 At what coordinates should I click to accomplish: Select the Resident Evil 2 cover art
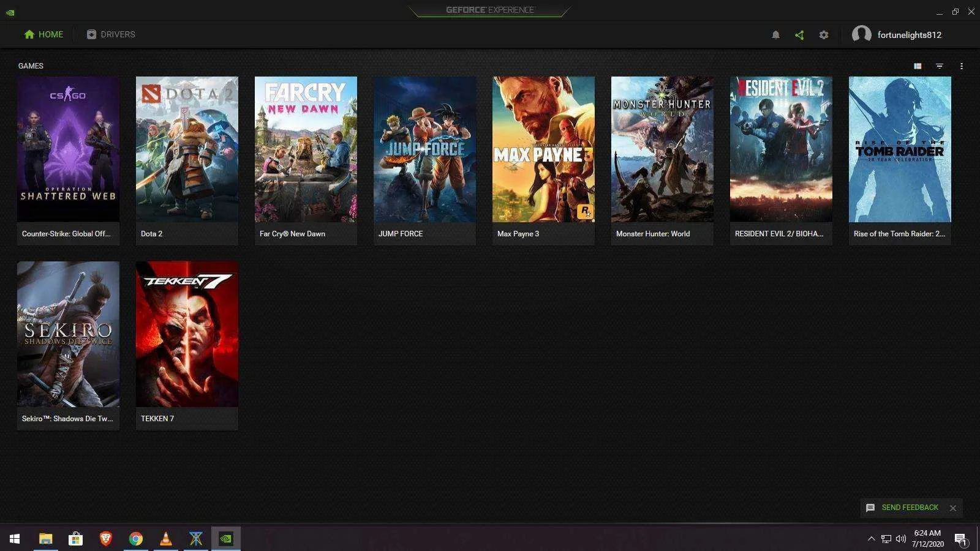781,149
